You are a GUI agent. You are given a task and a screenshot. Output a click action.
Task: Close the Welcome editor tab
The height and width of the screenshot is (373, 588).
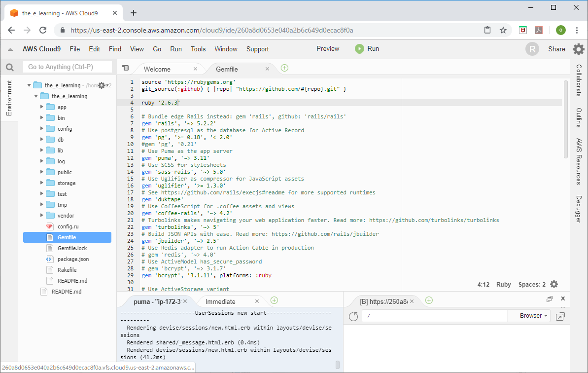tap(195, 69)
